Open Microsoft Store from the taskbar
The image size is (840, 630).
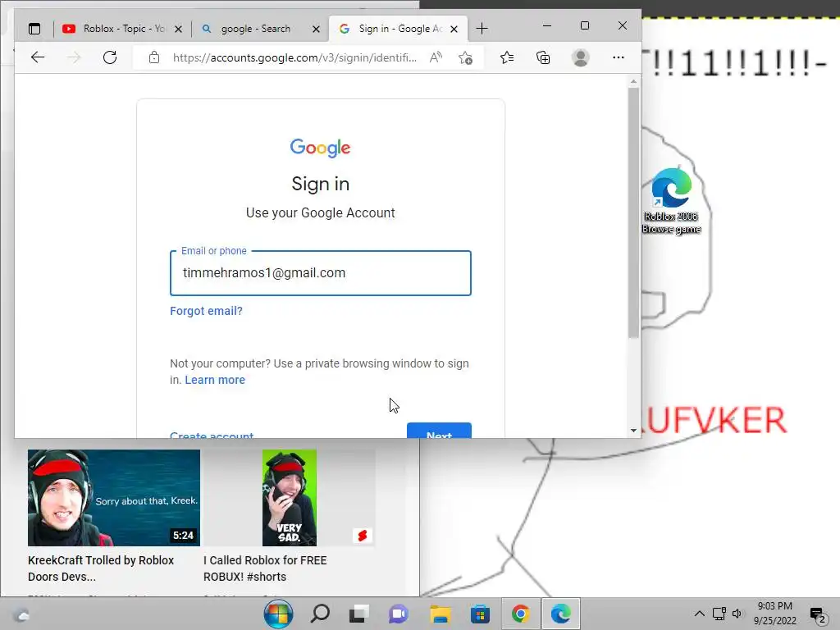tap(480, 614)
